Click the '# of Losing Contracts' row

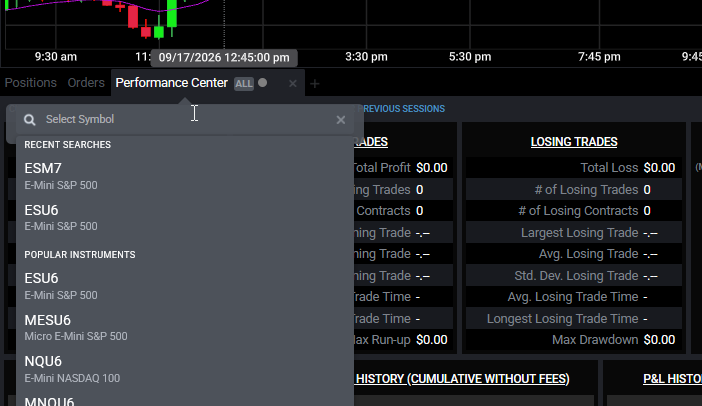coord(574,211)
